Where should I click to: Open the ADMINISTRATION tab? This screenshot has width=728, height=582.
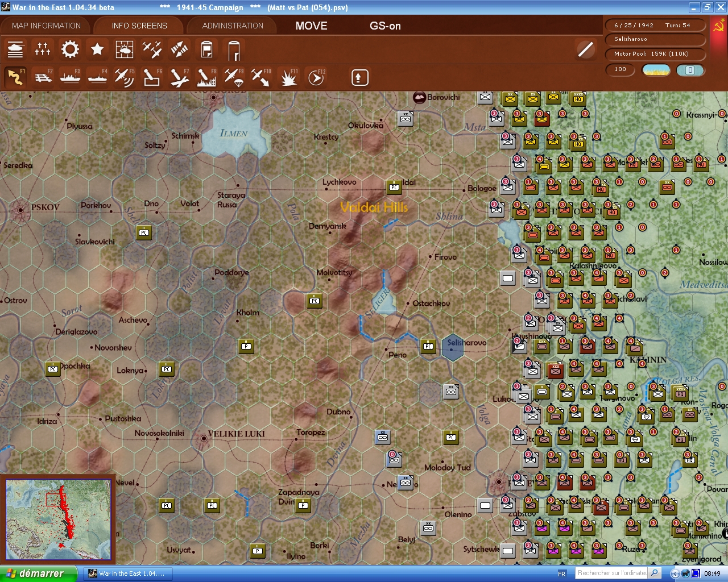[233, 26]
